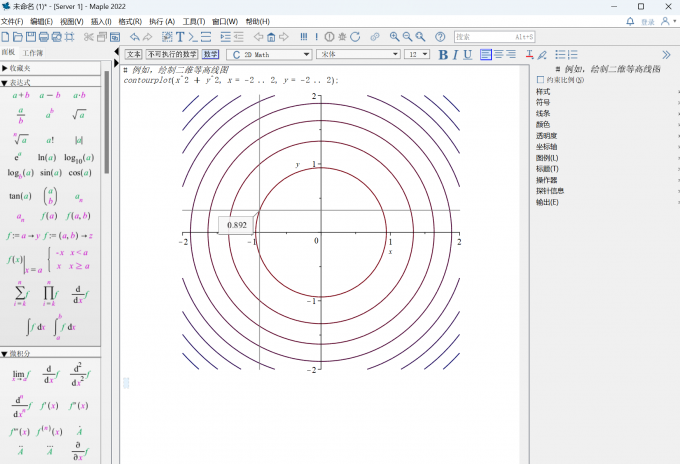680x464 pixels.
Task: Collapse the context panel with double chevron
Action: [666, 55]
